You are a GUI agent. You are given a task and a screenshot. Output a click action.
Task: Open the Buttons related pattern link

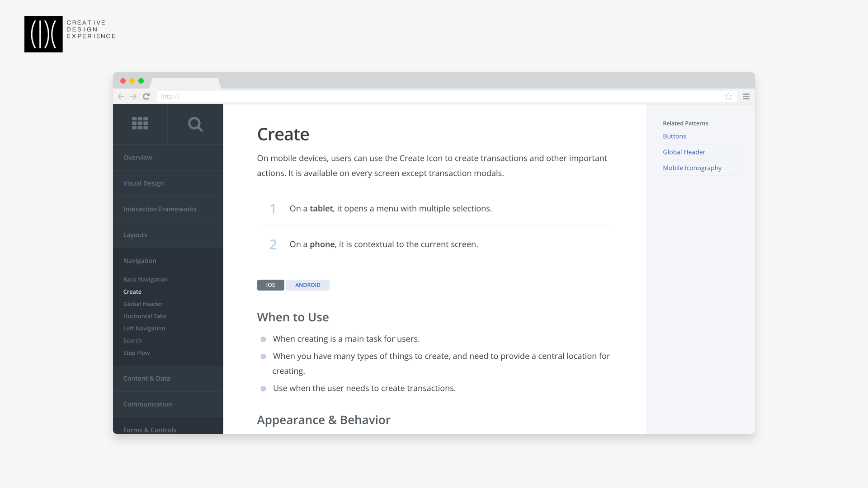click(x=674, y=136)
